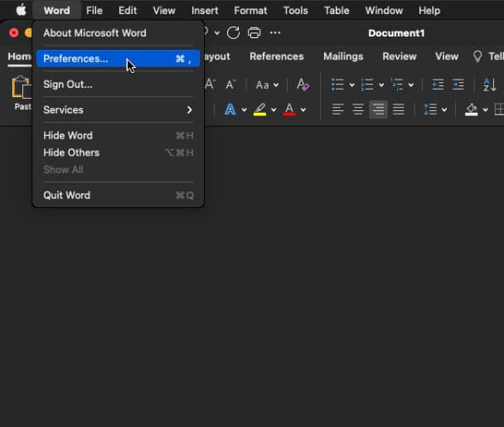This screenshot has width=504, height=427.
Task: Open the View menu in menu bar
Action: pyautogui.click(x=164, y=10)
